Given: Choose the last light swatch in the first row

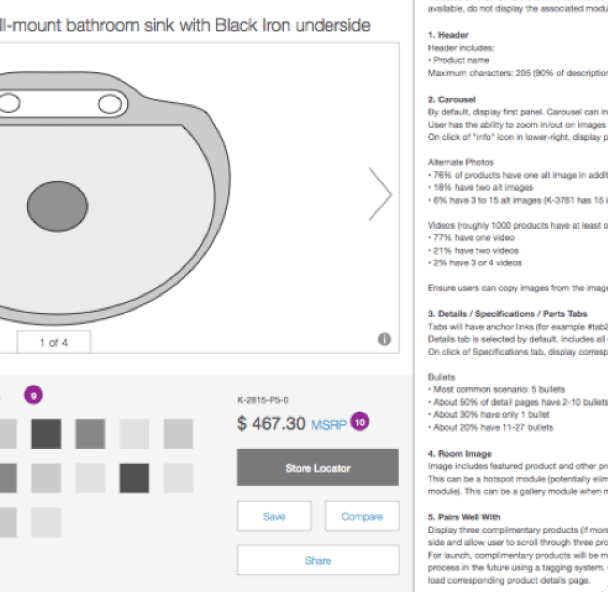Looking at the screenshot, I should pyautogui.click(x=178, y=434).
